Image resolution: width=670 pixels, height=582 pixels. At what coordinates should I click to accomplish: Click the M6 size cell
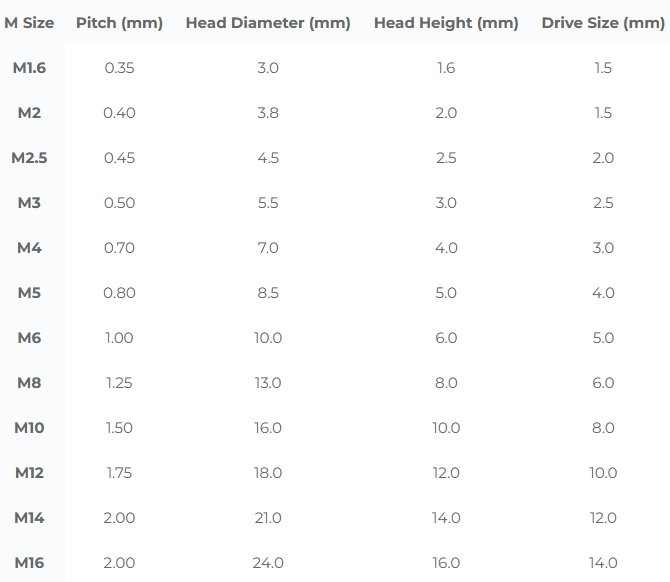(29, 338)
